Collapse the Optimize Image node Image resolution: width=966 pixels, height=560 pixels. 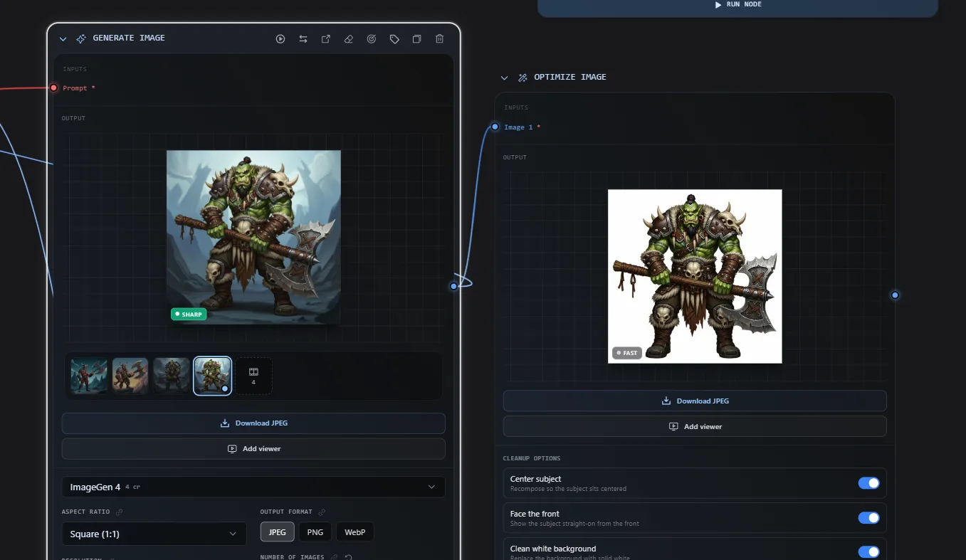[505, 78]
